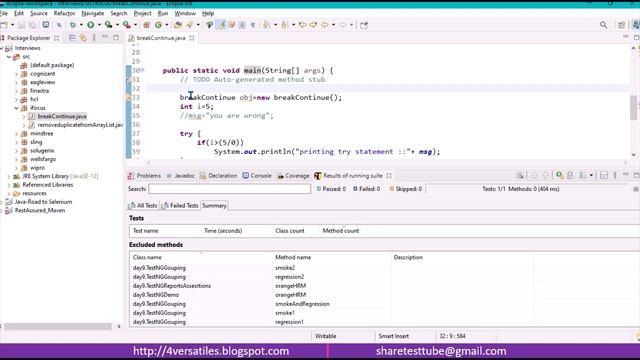Maximize the Package Explorer view
The image size is (640, 360).
(x=116, y=38)
